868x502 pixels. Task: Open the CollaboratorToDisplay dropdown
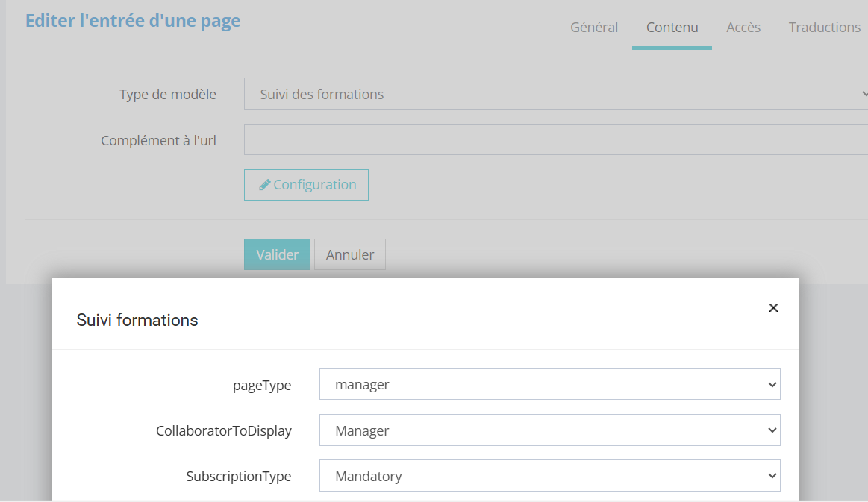click(x=549, y=430)
